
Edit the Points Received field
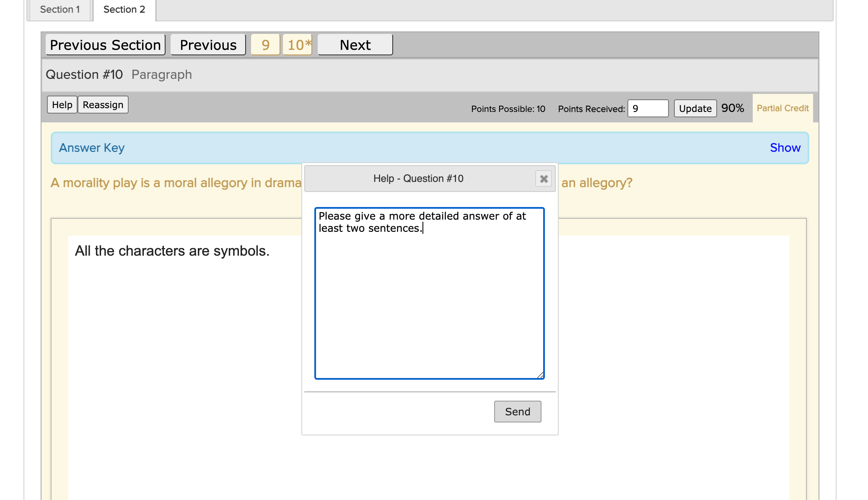pyautogui.click(x=648, y=109)
